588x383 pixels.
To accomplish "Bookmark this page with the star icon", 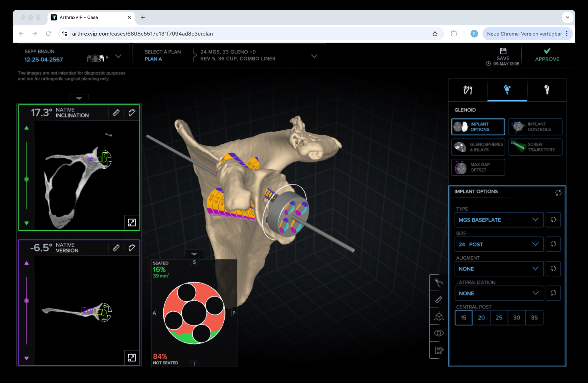I will pos(435,34).
